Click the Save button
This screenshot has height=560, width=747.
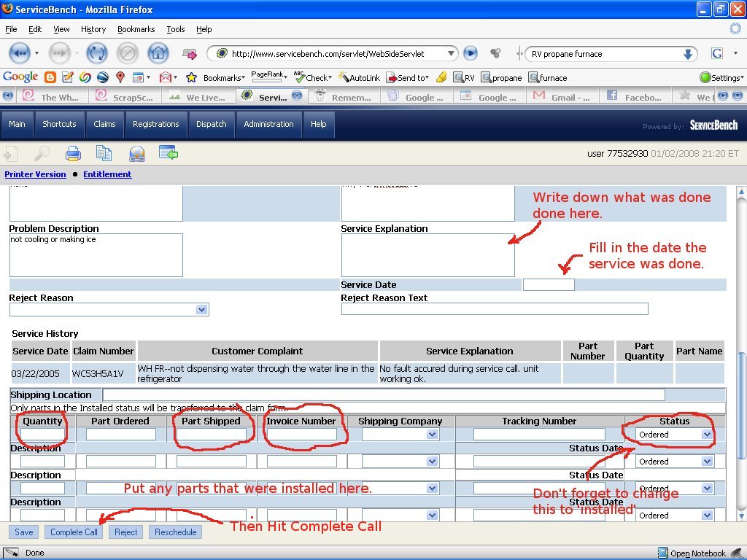coord(24,532)
